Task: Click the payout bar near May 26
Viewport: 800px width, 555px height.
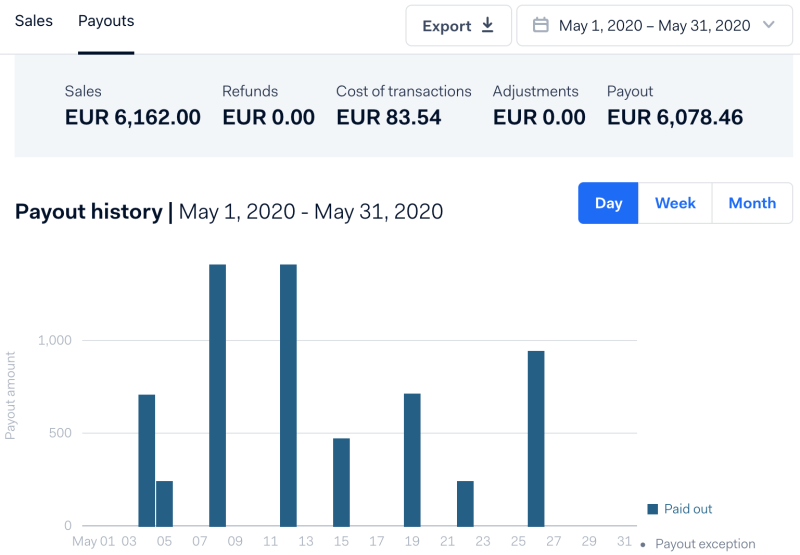Action: [x=536, y=438]
